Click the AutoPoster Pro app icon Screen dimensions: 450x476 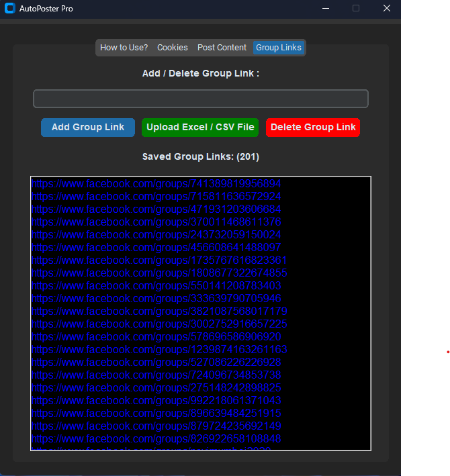pyautogui.click(x=10, y=8)
